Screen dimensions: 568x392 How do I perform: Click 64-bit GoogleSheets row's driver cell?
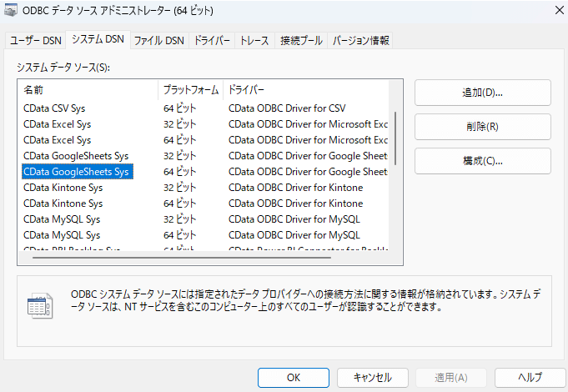pyautogui.click(x=308, y=172)
